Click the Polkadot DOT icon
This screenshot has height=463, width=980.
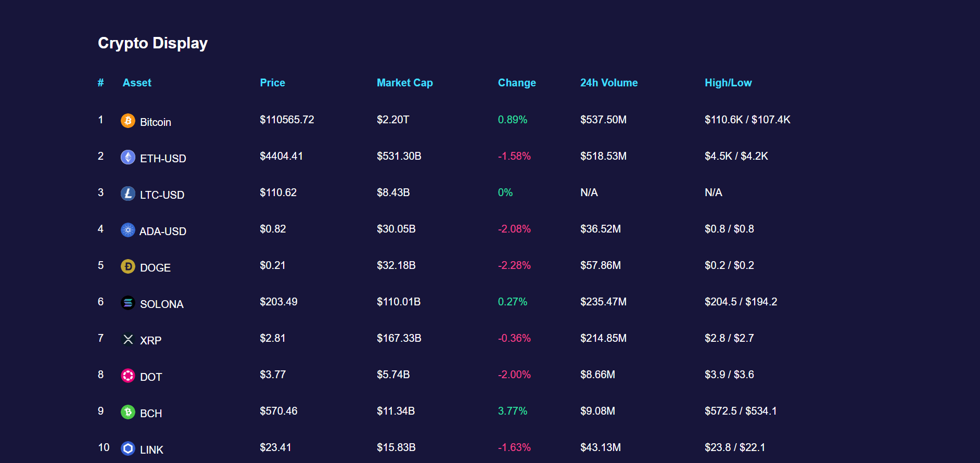click(x=128, y=376)
